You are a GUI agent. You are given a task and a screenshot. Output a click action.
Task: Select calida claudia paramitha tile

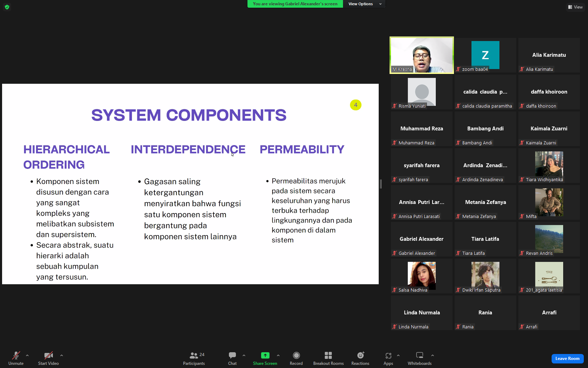click(485, 92)
